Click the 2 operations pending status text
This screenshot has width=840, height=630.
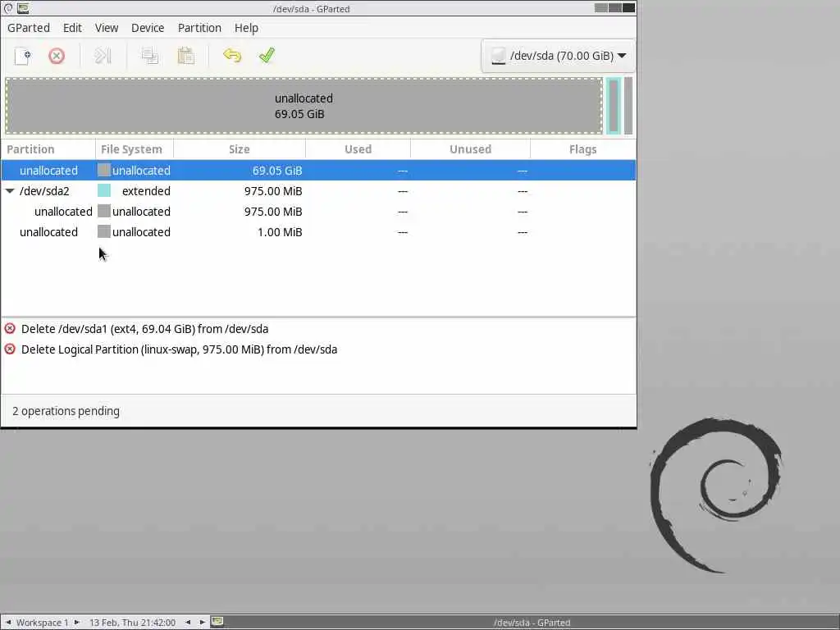[66, 411]
